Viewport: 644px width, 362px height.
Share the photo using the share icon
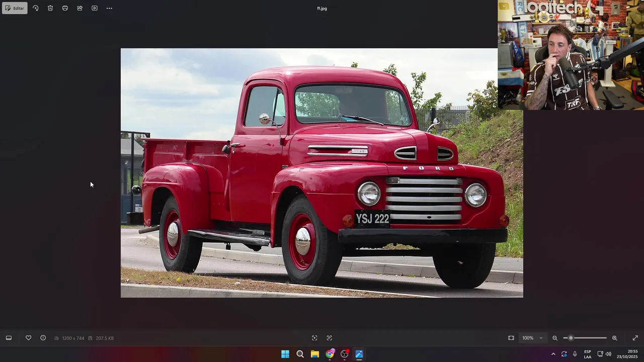(79, 8)
